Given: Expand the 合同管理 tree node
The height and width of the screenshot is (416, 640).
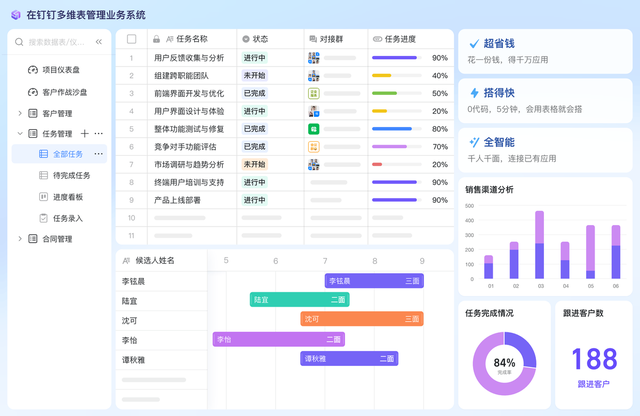Looking at the screenshot, I should point(20,239).
